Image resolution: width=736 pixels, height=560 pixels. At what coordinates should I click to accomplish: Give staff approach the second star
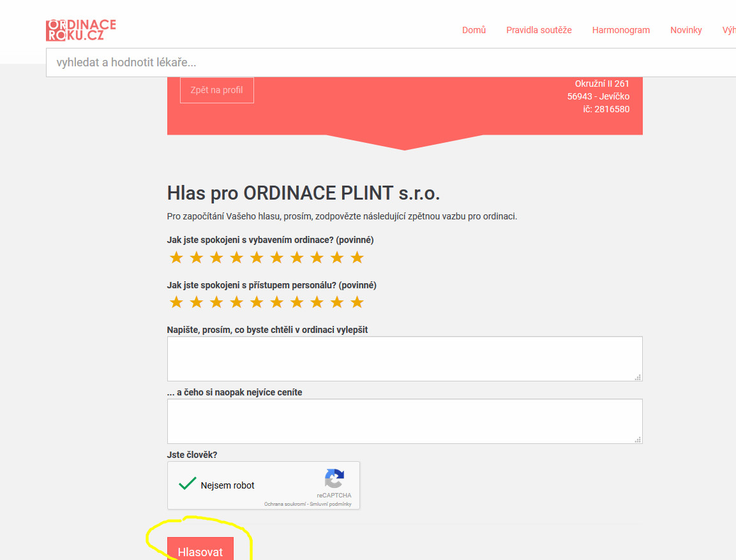tap(196, 302)
